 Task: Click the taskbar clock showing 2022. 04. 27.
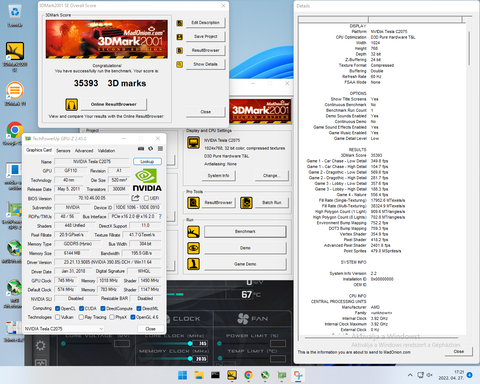451,375
